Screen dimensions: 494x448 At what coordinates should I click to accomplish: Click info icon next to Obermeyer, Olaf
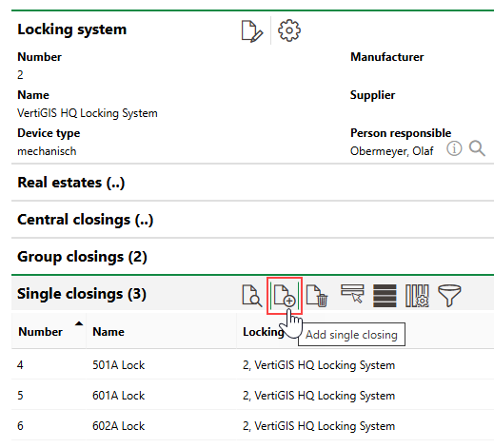coord(454,148)
